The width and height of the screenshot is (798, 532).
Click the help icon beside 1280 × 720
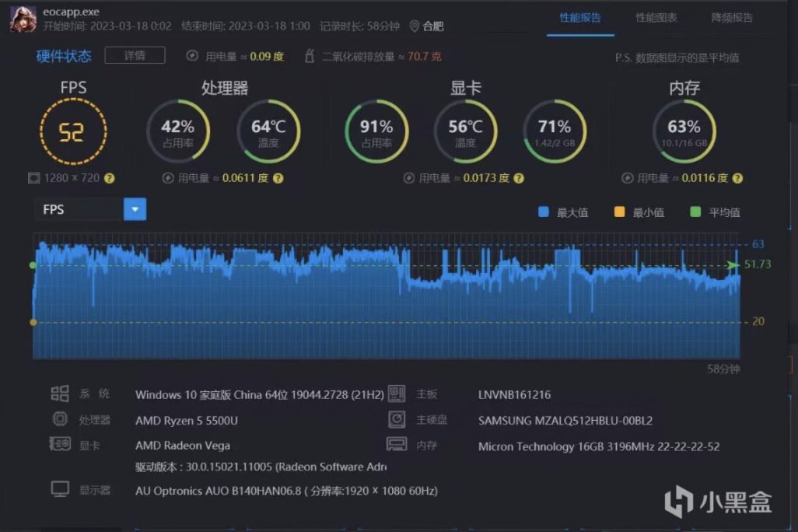tap(110, 178)
